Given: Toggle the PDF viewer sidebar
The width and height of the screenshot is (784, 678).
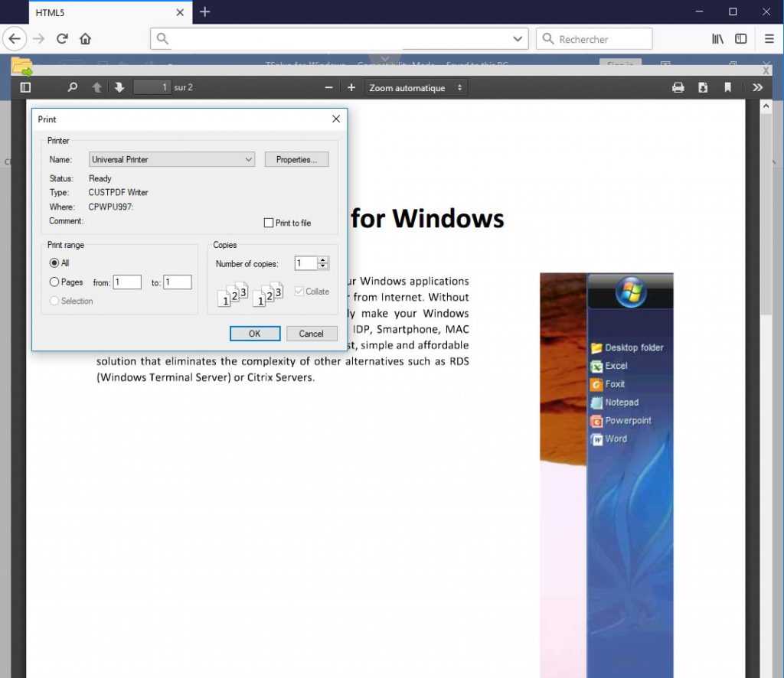Looking at the screenshot, I should click(x=25, y=87).
